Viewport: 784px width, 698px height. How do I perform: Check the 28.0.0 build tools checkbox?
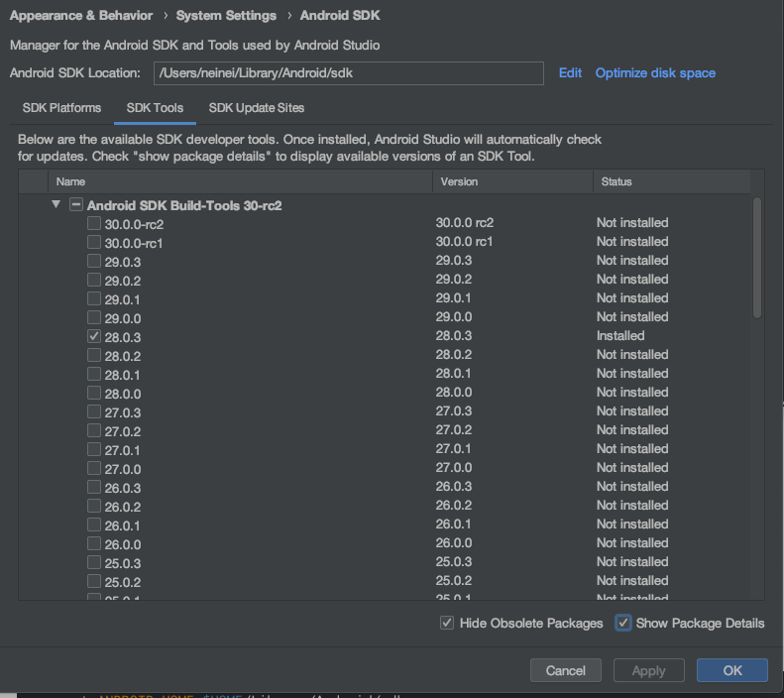pos(94,393)
